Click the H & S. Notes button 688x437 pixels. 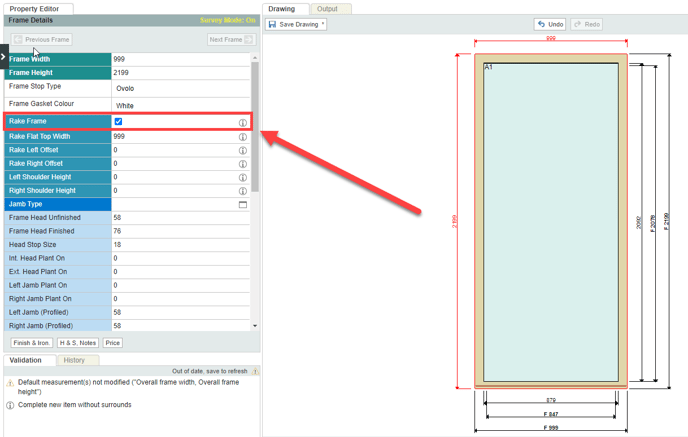77,343
